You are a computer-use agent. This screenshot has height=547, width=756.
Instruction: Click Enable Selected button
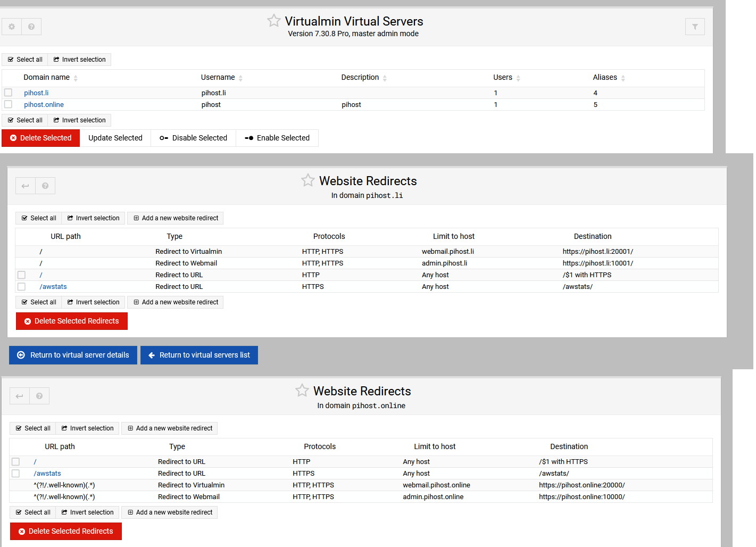[277, 138]
